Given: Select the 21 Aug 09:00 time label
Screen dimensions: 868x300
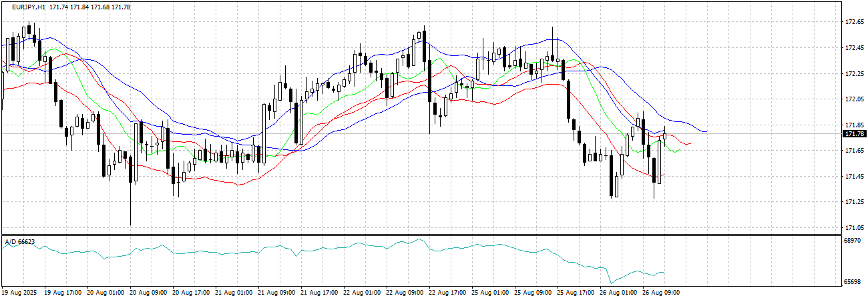Looking at the screenshot, I should 277,293.
